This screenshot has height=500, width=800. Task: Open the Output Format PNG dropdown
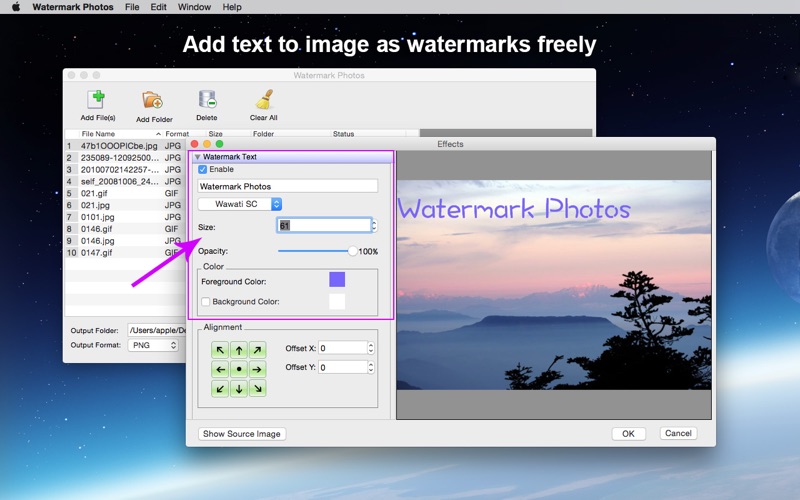(153, 345)
